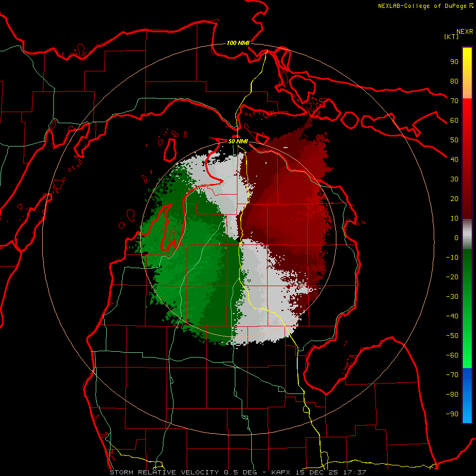This screenshot has height=476, width=476.
Task: Click the blue bottom segment of color bar
Action: pos(467,395)
